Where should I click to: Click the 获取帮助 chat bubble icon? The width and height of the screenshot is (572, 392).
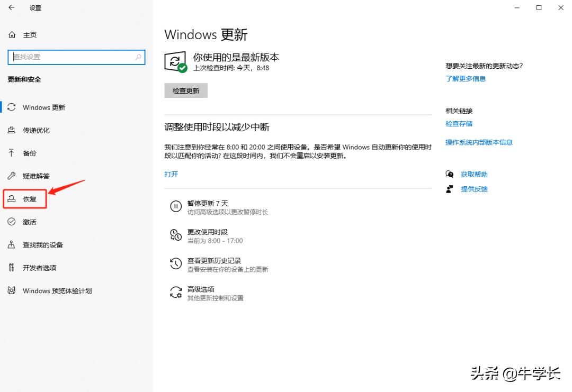coord(450,174)
